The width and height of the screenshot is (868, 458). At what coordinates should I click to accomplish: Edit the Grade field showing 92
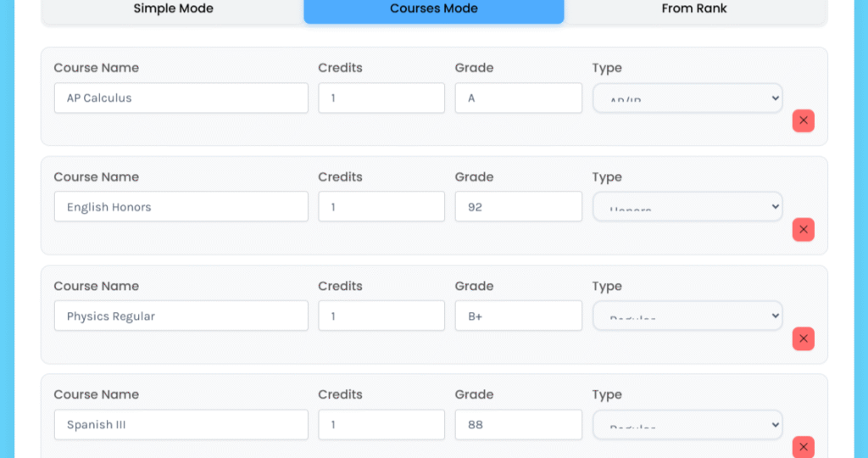click(518, 207)
